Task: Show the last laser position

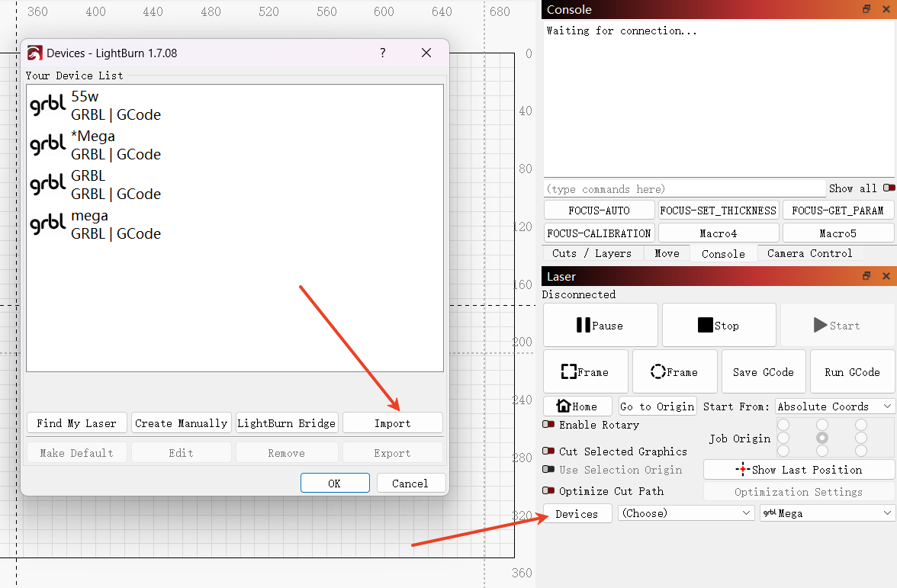Action: click(799, 470)
